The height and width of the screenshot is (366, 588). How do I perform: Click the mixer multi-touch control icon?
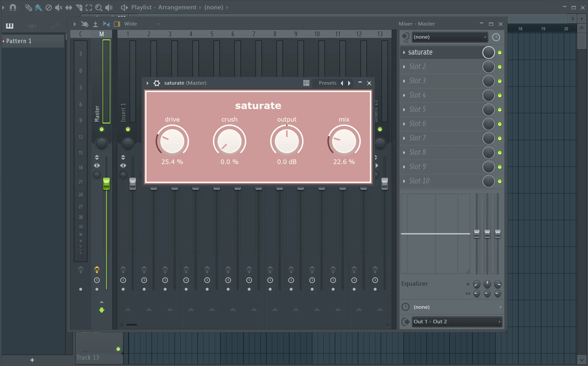84,24
